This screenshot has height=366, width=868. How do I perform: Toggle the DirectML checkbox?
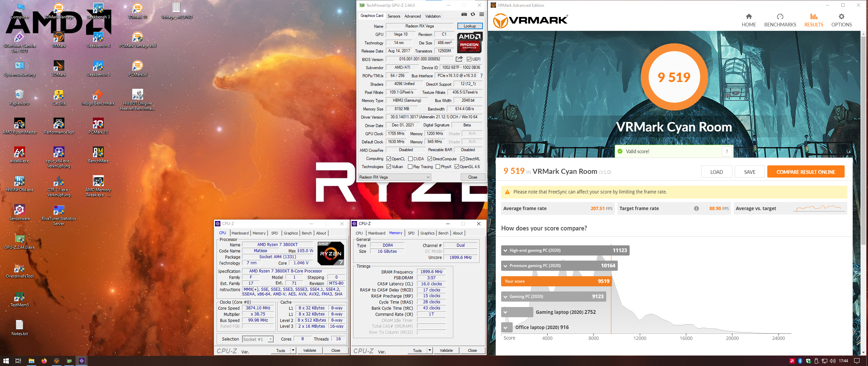click(462, 159)
